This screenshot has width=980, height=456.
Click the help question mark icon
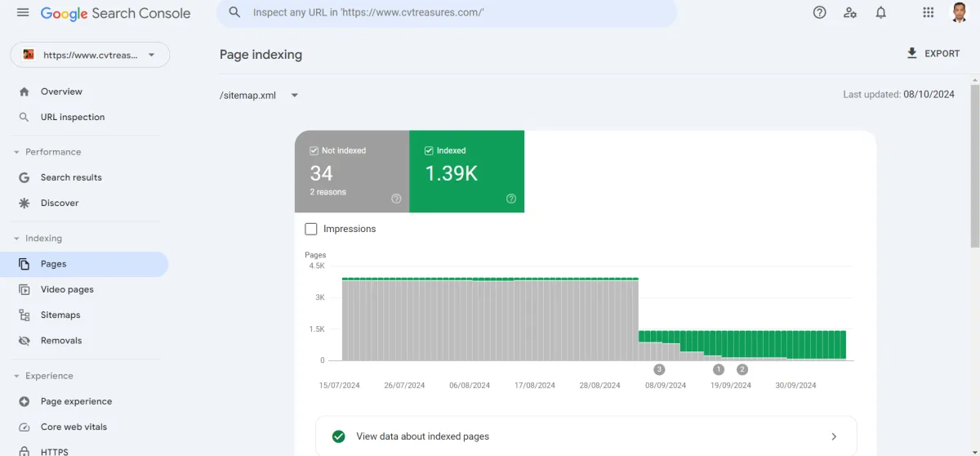820,12
